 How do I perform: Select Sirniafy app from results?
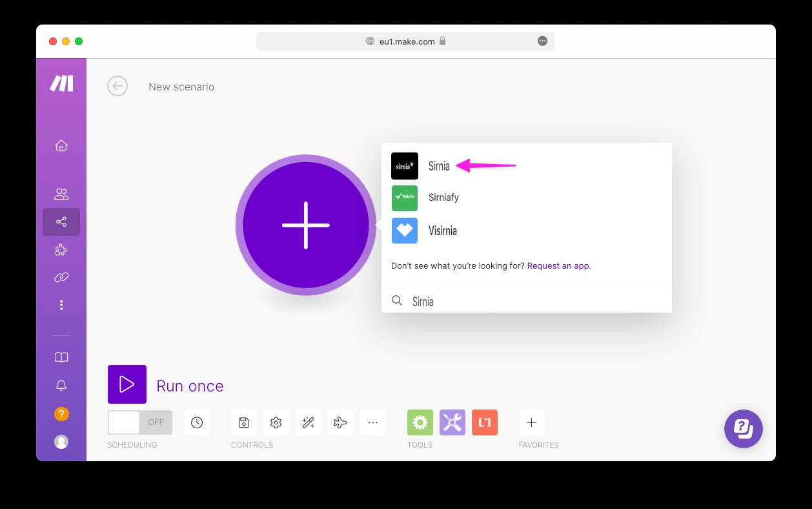pyautogui.click(x=527, y=198)
